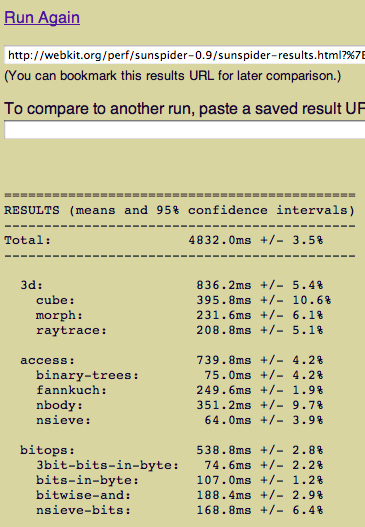The width and height of the screenshot is (365, 527).
Task: Click the cube: test label
Action: 55,300
